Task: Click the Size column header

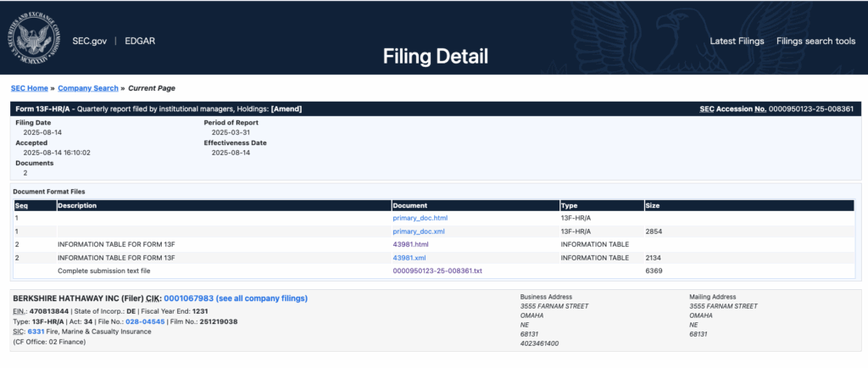Action: coord(653,205)
